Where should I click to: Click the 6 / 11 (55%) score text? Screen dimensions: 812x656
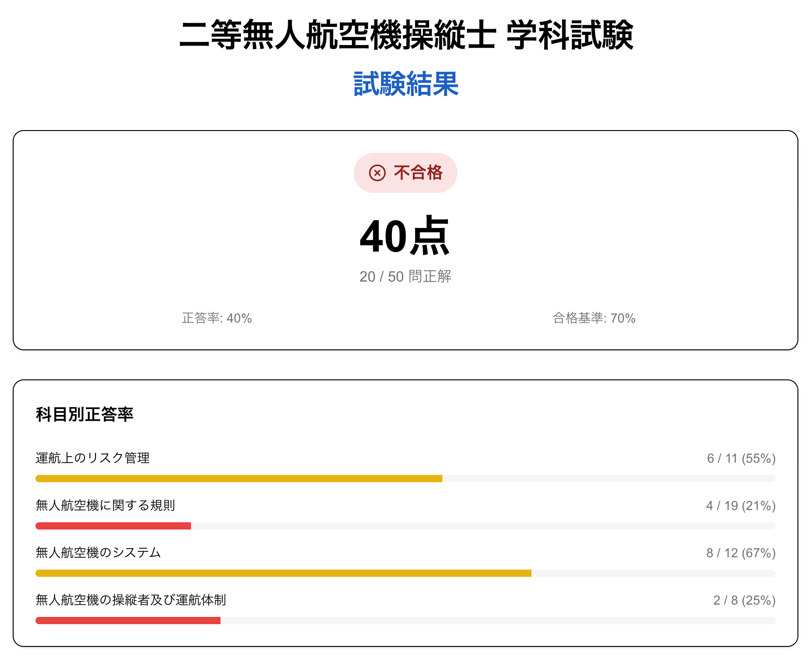[x=741, y=459]
